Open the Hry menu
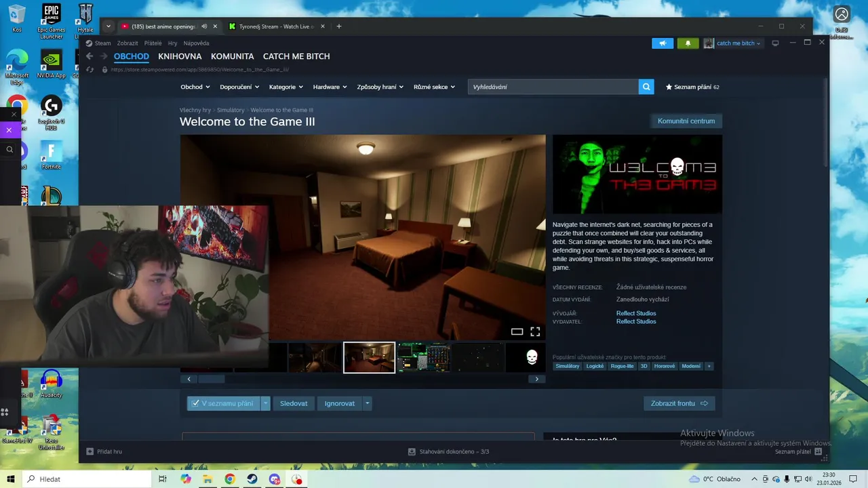868x488 pixels. [x=173, y=43]
